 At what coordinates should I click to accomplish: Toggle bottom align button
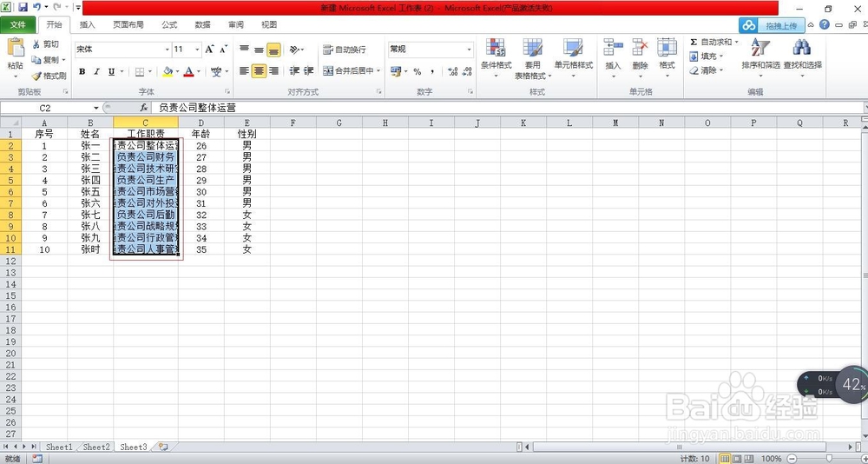273,50
